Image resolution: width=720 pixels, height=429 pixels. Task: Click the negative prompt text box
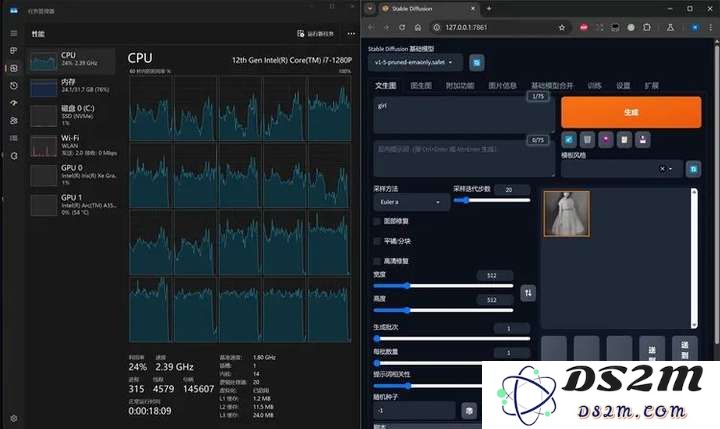(464, 159)
